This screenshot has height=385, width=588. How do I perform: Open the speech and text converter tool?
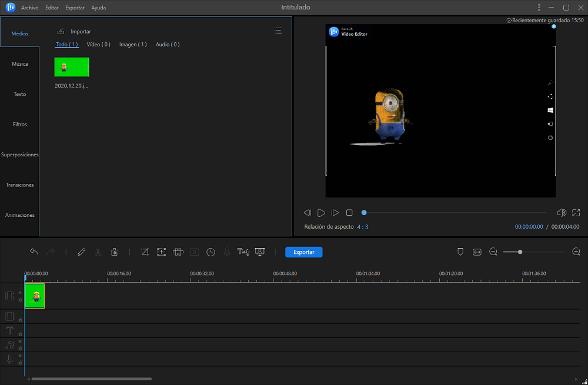point(243,252)
